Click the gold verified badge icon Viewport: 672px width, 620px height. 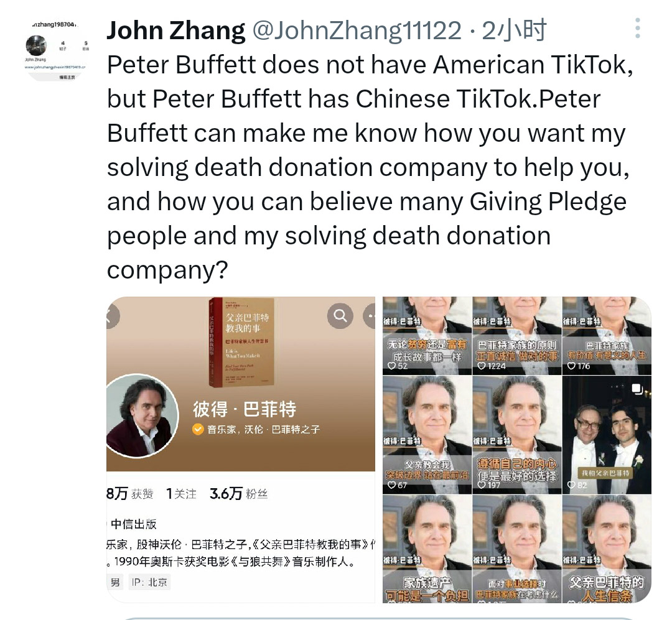coord(198,429)
